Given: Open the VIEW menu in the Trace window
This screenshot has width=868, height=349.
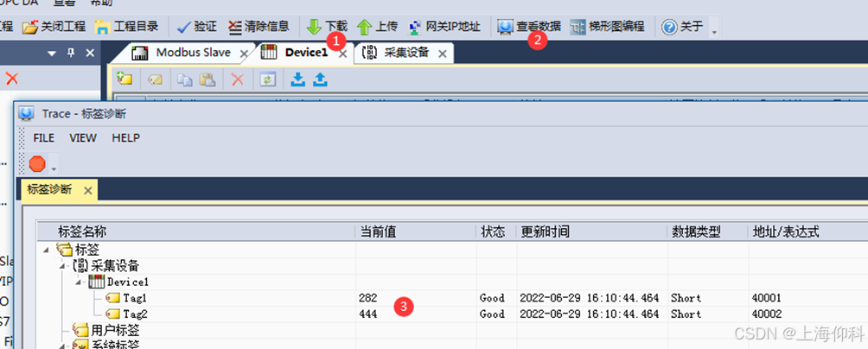Looking at the screenshot, I should pyautogui.click(x=83, y=137).
